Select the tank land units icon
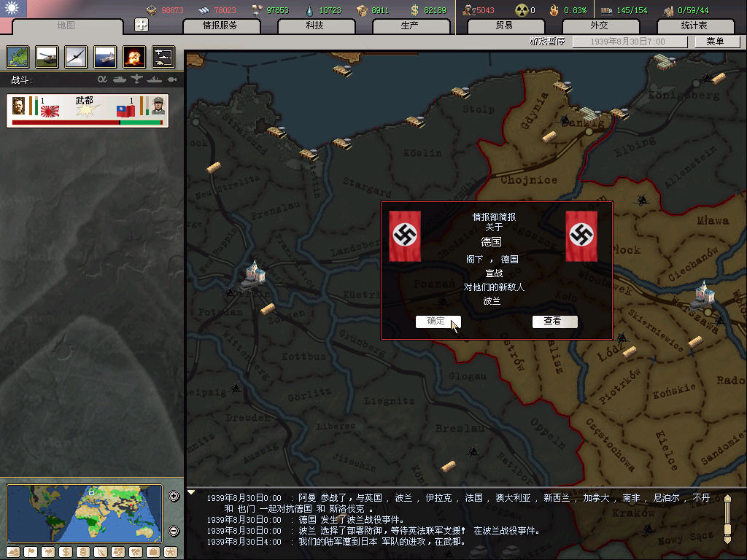This screenshot has width=747, height=560. point(47,57)
